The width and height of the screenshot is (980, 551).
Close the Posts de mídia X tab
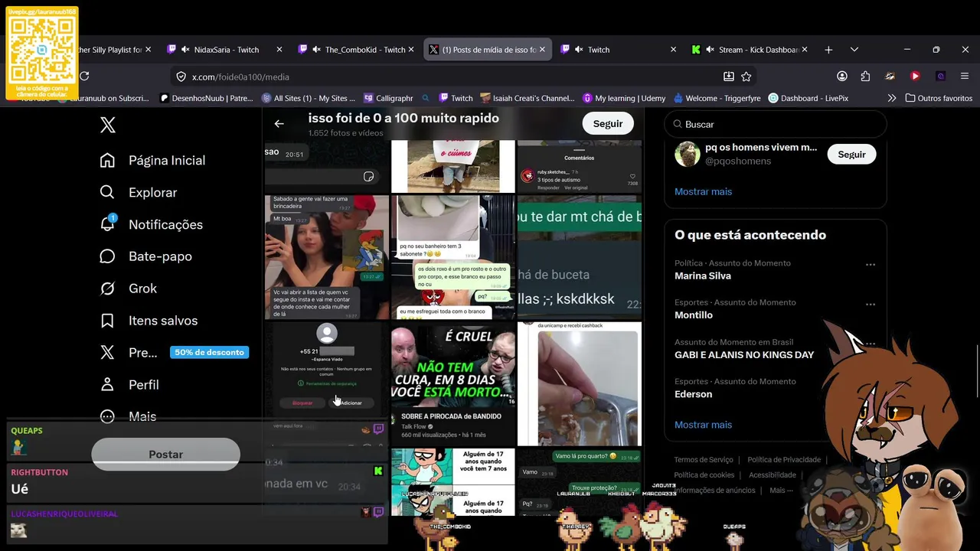[x=542, y=50]
